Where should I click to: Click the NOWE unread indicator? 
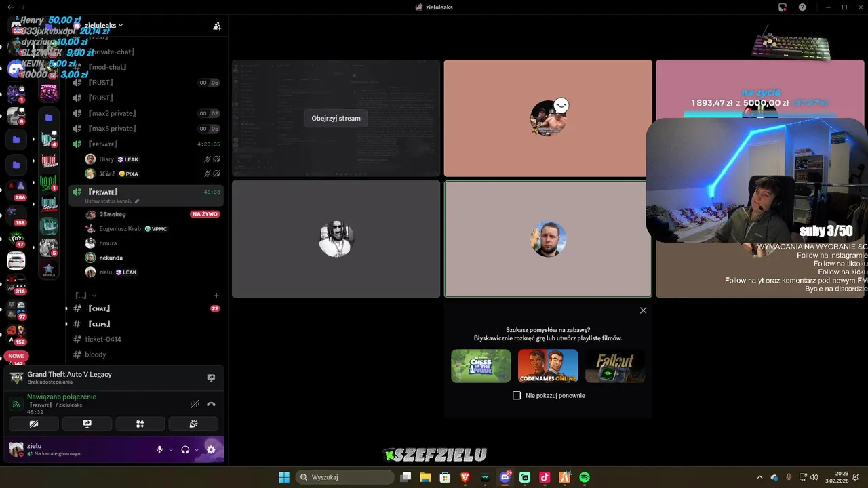coord(16,356)
